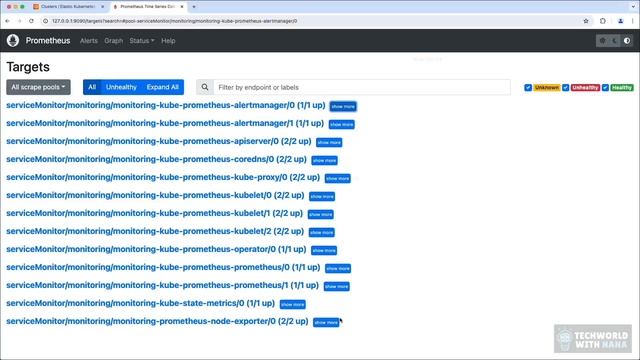The width and height of the screenshot is (640, 360).
Task: Open apiserver/0 scrape pool link
Action: pyautogui.click(x=159, y=141)
